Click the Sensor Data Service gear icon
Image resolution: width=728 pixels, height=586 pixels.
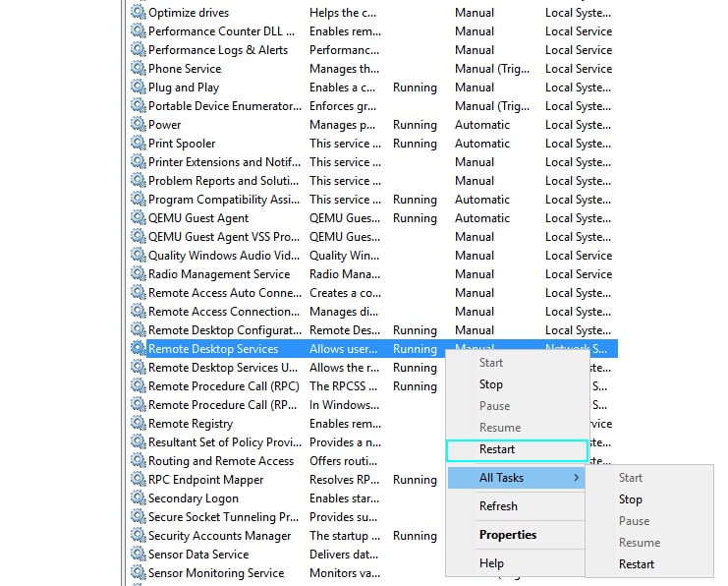pyautogui.click(x=139, y=555)
